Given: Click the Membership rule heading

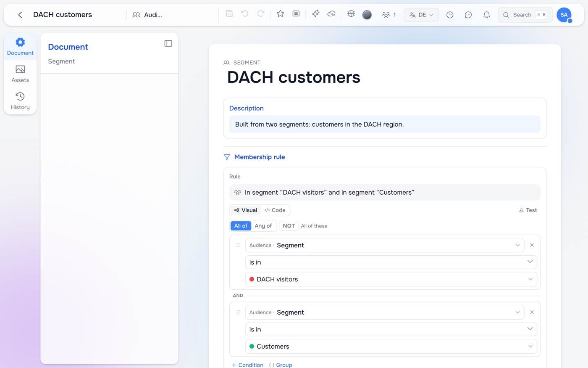Looking at the screenshot, I should [260, 157].
